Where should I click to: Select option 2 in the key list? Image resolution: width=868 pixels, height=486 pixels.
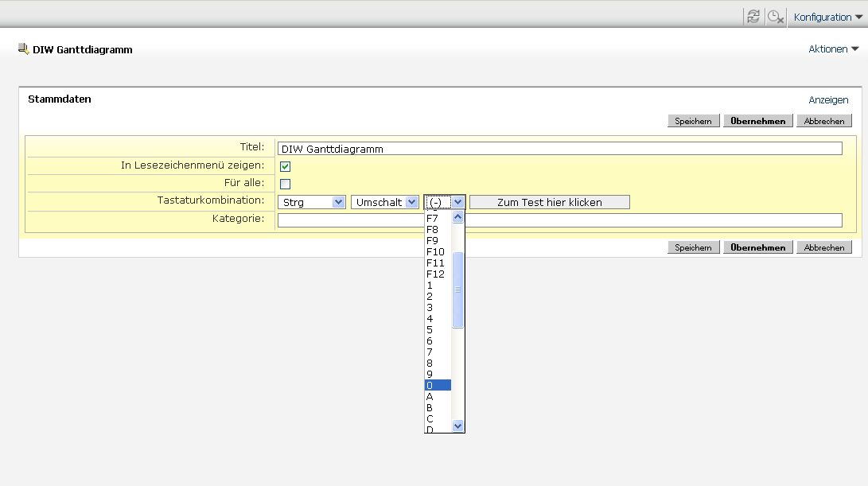tap(438, 296)
